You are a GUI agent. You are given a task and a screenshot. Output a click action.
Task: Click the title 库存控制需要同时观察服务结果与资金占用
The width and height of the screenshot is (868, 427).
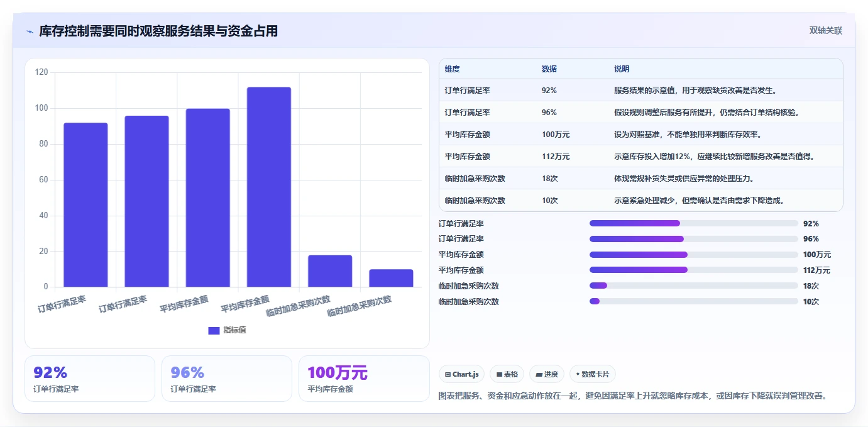coord(158,31)
